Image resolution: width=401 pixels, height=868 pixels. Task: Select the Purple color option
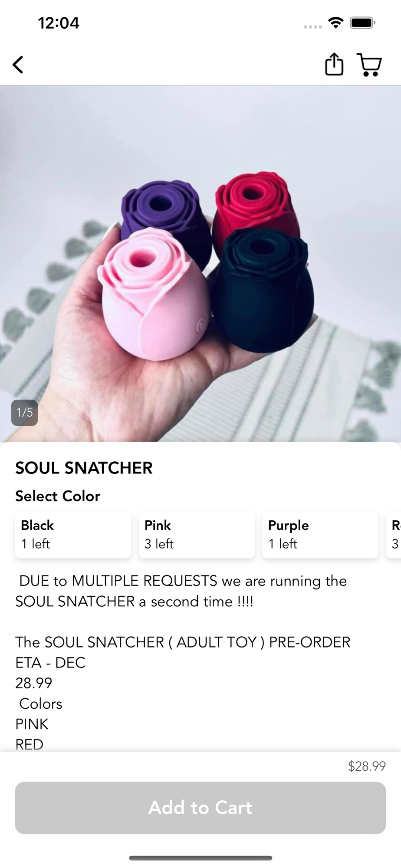[320, 534]
